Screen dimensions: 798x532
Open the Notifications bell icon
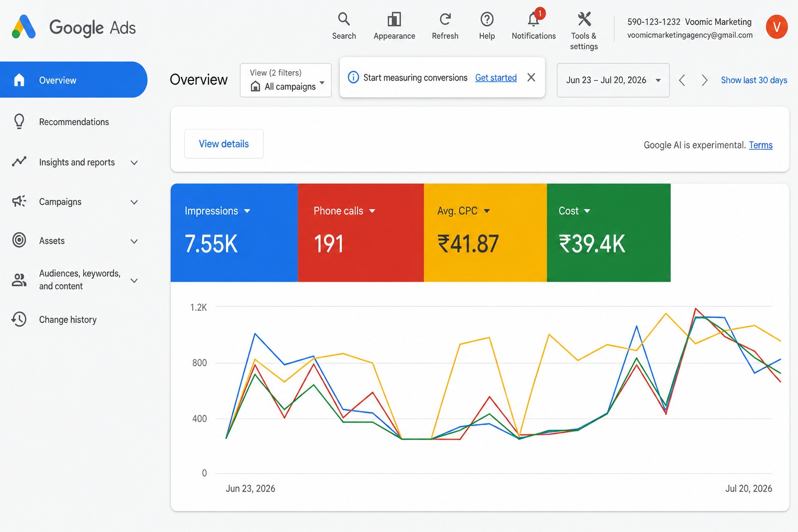pyautogui.click(x=534, y=19)
